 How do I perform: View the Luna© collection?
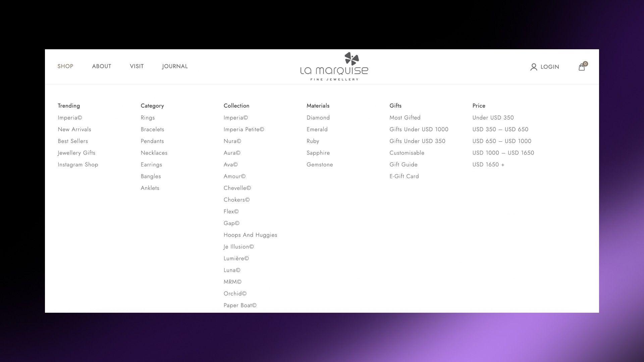click(232, 270)
